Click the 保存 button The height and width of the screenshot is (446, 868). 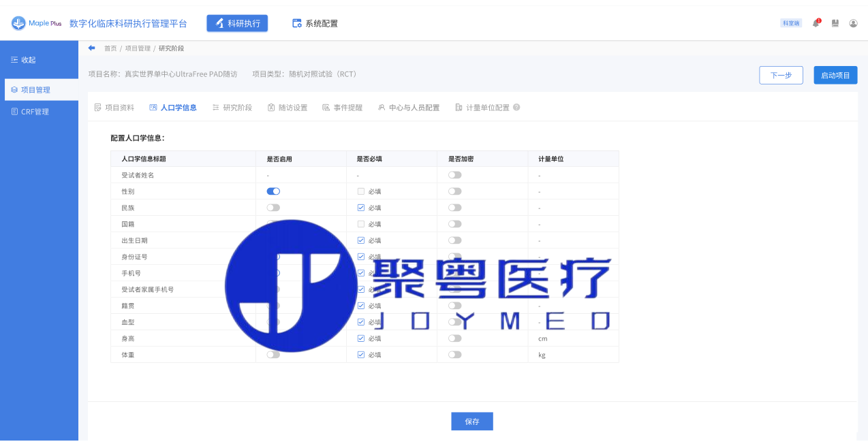[x=471, y=421]
